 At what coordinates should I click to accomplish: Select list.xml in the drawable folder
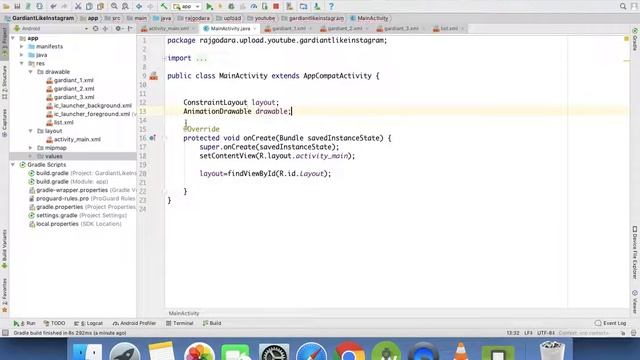click(x=63, y=122)
